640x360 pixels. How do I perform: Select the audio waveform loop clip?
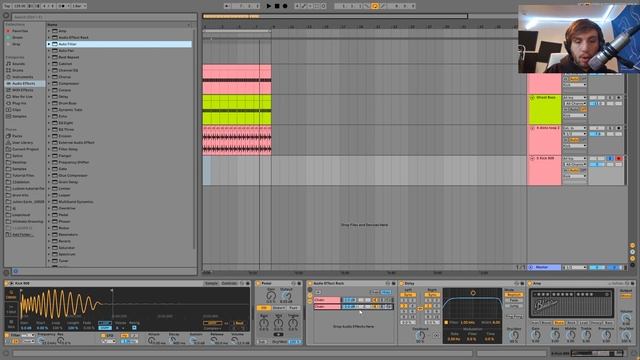pos(237,140)
